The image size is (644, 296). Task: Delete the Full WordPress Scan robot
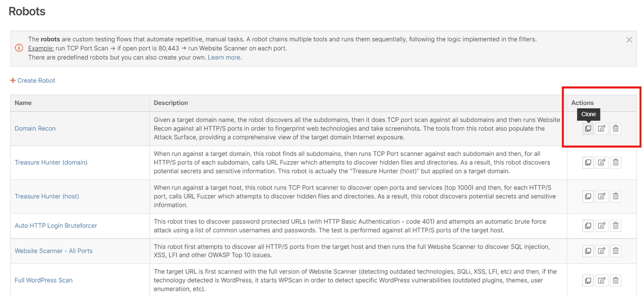[x=616, y=280]
